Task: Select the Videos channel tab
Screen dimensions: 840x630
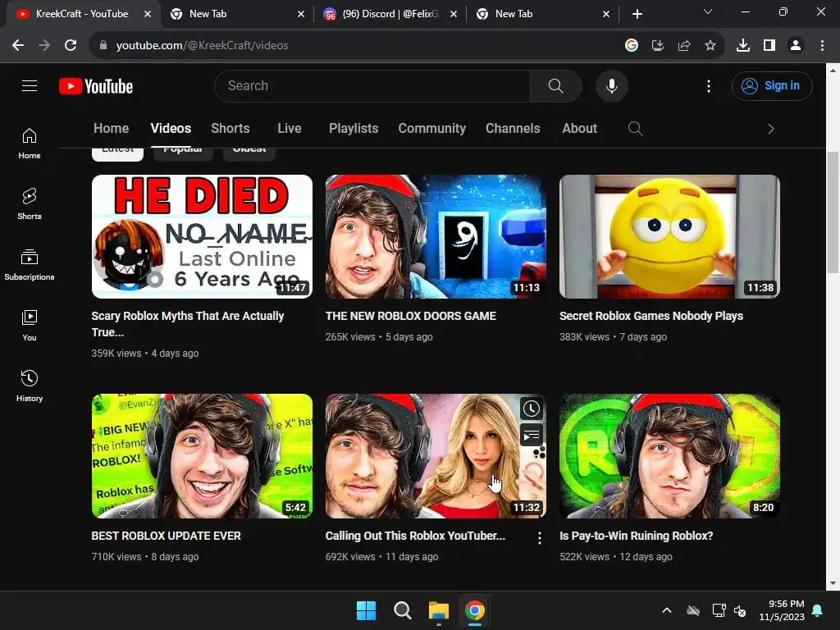Action: pos(171,129)
